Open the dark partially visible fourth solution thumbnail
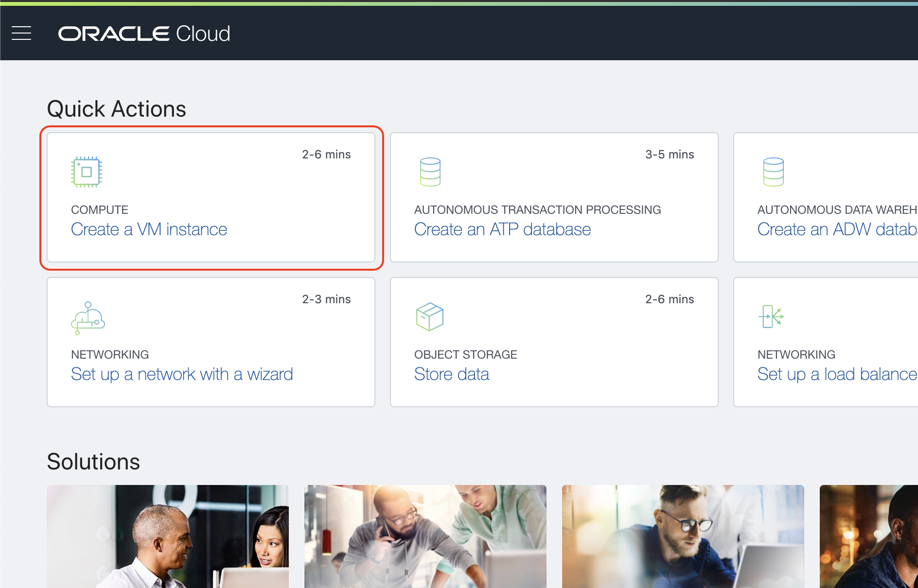The height and width of the screenshot is (588, 918). point(869,536)
